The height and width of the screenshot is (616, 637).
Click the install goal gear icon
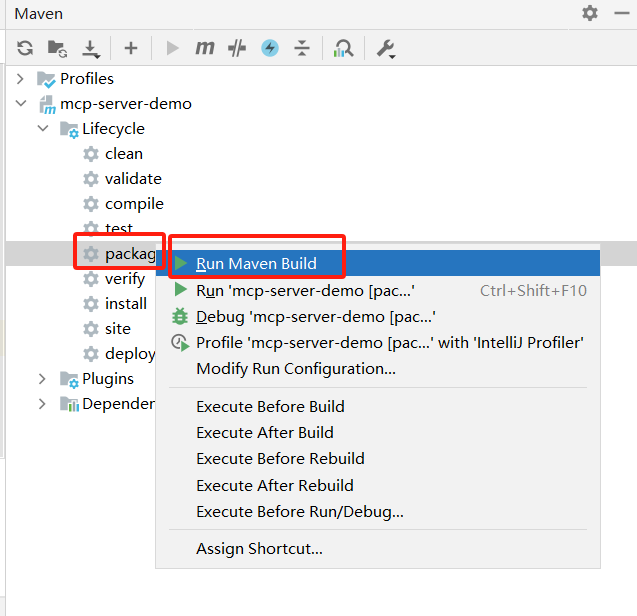point(91,304)
